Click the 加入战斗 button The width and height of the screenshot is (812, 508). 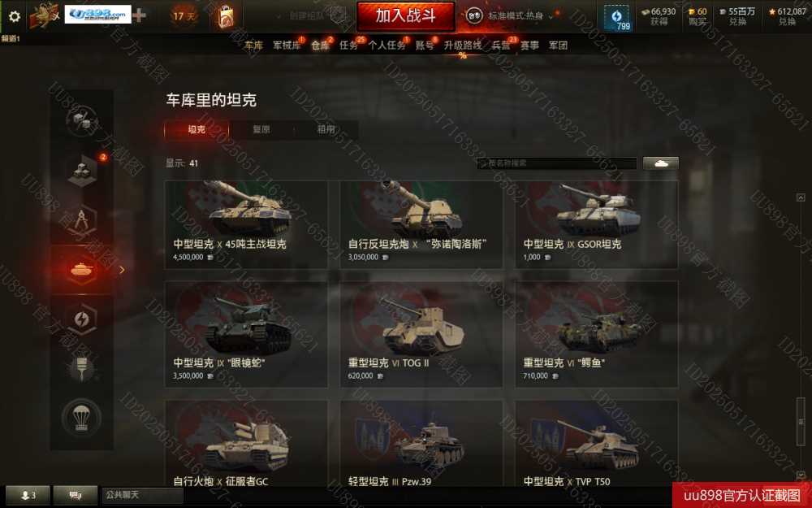(405, 16)
